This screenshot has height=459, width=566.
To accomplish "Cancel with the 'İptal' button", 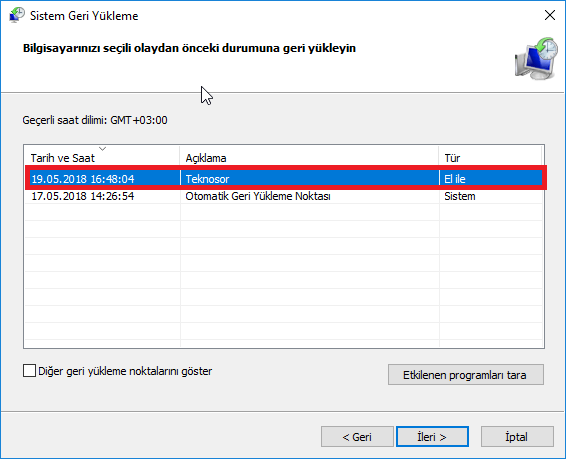I will 517,437.
